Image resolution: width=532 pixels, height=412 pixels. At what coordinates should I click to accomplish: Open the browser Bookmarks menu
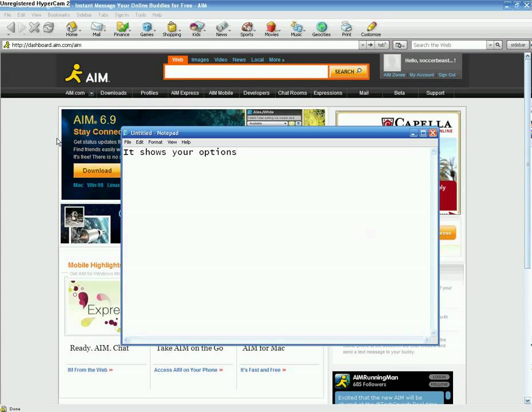tap(59, 15)
